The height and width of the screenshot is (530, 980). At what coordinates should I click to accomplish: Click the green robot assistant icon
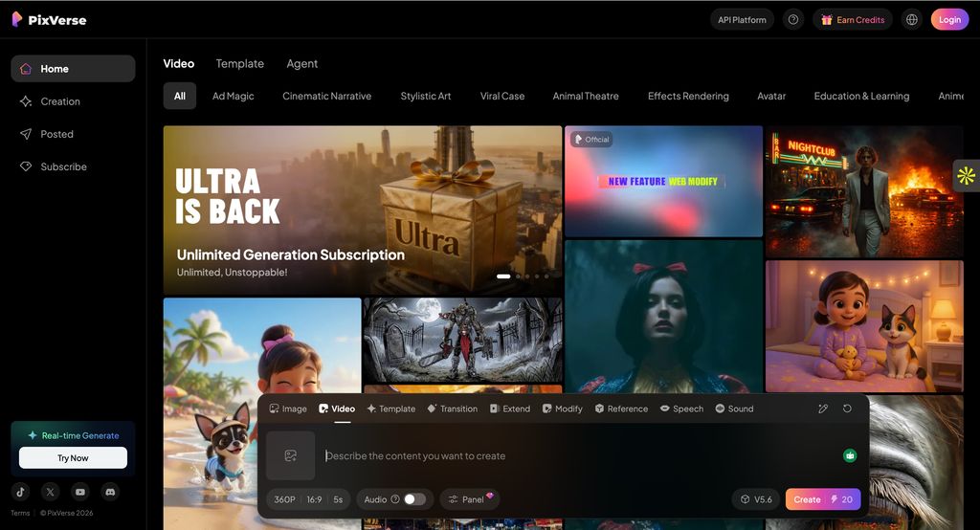[x=849, y=455]
